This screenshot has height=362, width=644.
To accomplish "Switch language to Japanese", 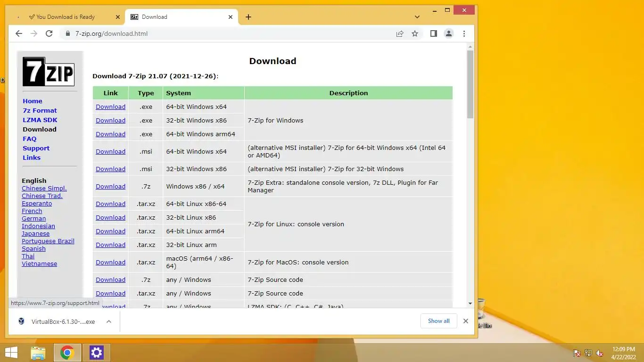I will click(35, 233).
